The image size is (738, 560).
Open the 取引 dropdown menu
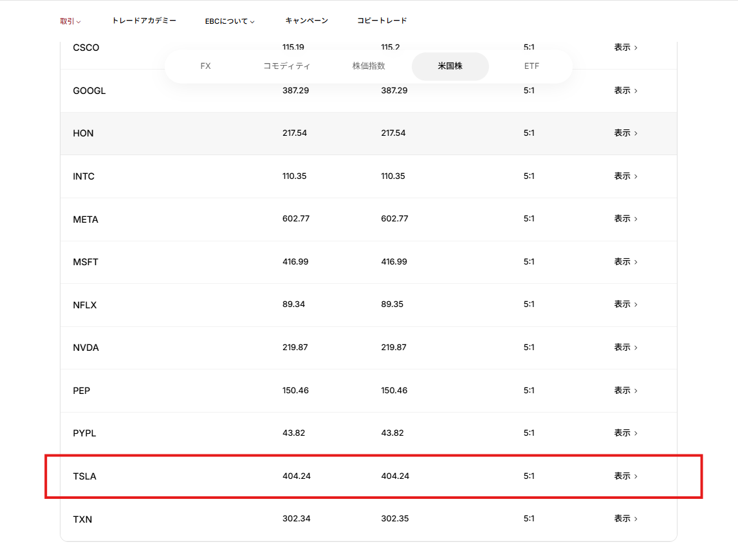(x=70, y=21)
